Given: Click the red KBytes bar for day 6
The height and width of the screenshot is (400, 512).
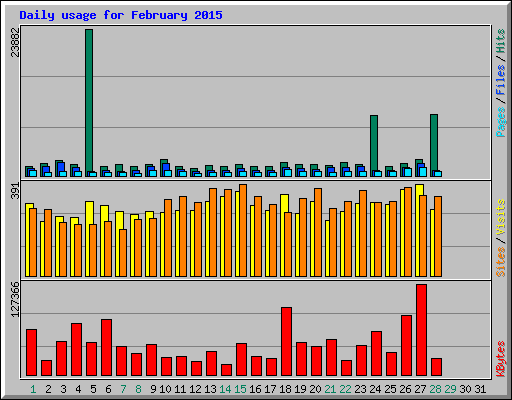Looking at the screenshot, I should point(106,348).
